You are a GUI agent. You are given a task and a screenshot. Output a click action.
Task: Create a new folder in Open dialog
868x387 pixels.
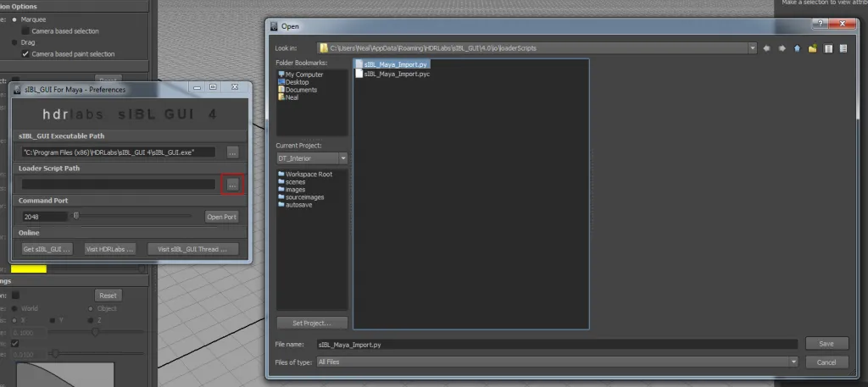812,48
